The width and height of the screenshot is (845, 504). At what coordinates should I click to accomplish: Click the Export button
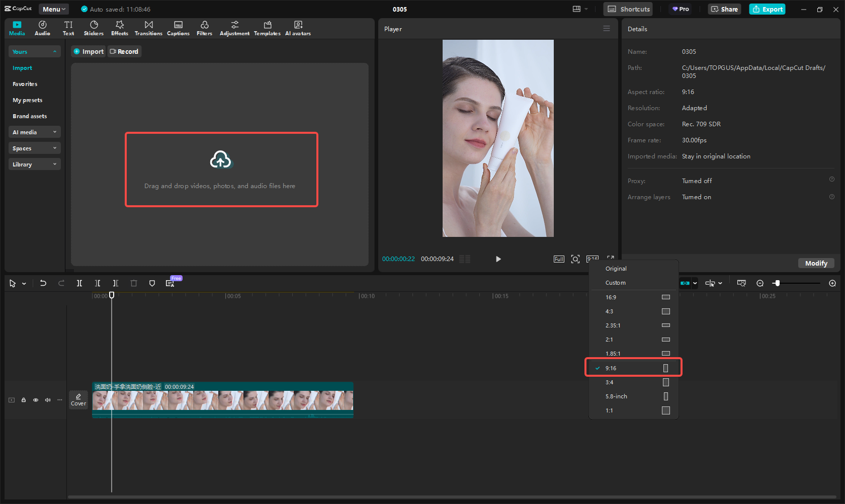(767, 9)
